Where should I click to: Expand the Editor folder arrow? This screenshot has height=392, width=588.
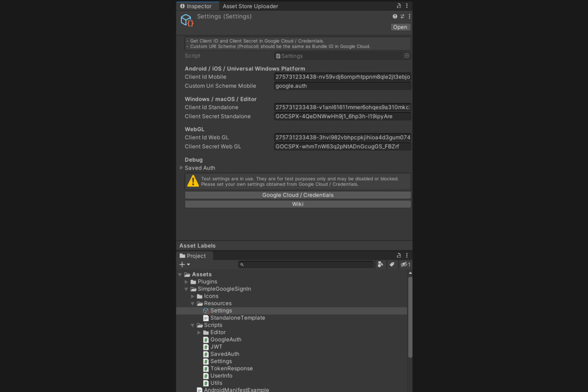pos(199,332)
